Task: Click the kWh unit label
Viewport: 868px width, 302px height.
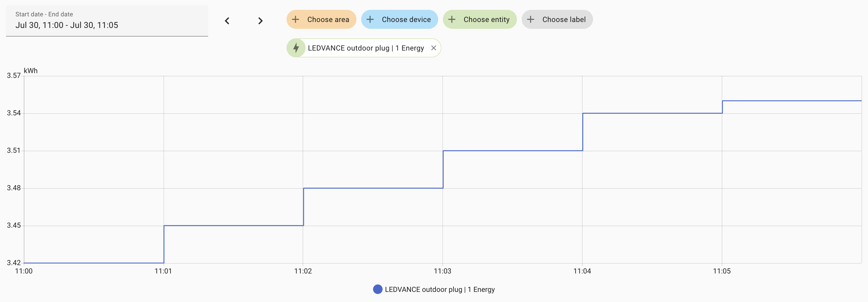Action: (x=31, y=71)
